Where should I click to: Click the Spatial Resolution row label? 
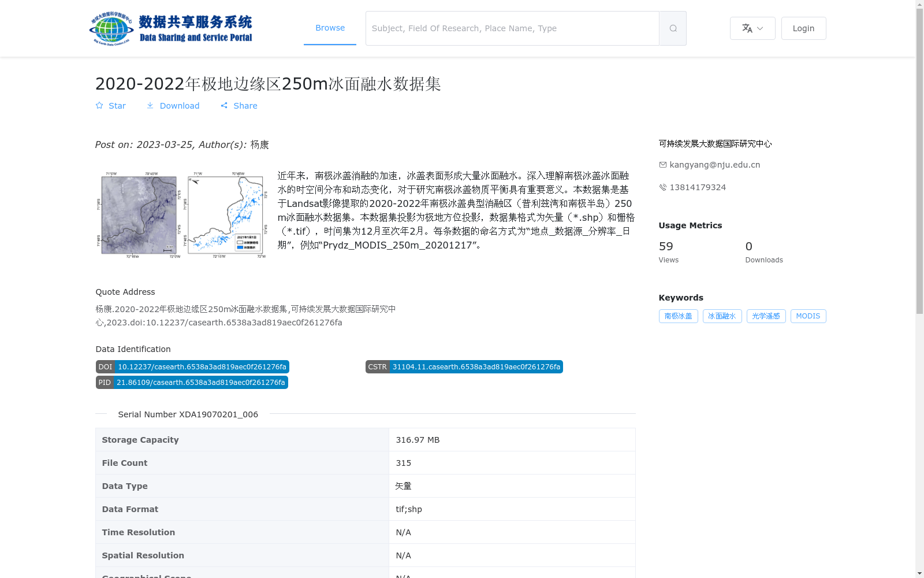[x=143, y=555]
